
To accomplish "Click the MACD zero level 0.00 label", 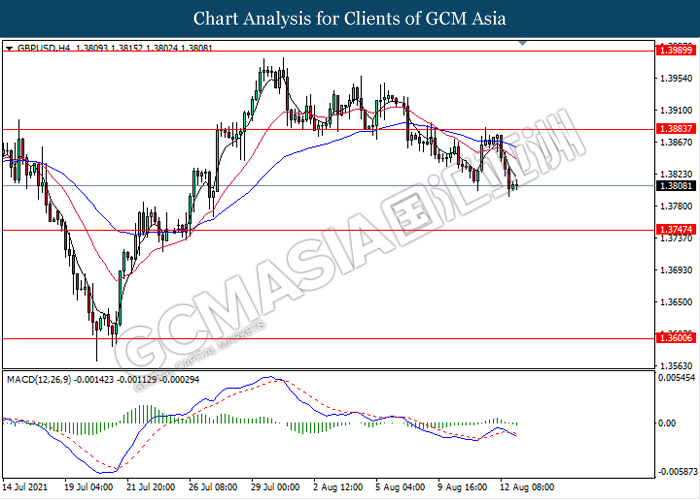I will (667, 423).
